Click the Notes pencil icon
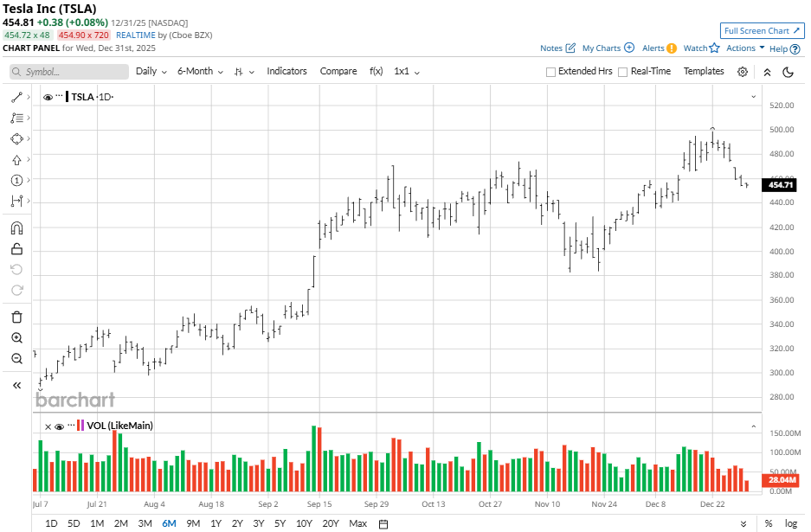The height and width of the screenshot is (532, 811). [x=570, y=48]
